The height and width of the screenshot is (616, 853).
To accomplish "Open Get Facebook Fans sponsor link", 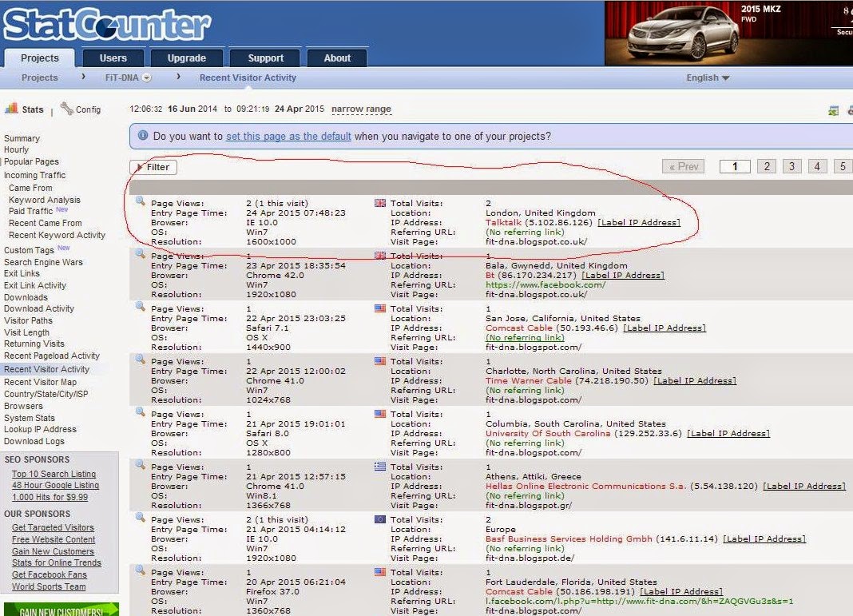I will click(x=50, y=574).
